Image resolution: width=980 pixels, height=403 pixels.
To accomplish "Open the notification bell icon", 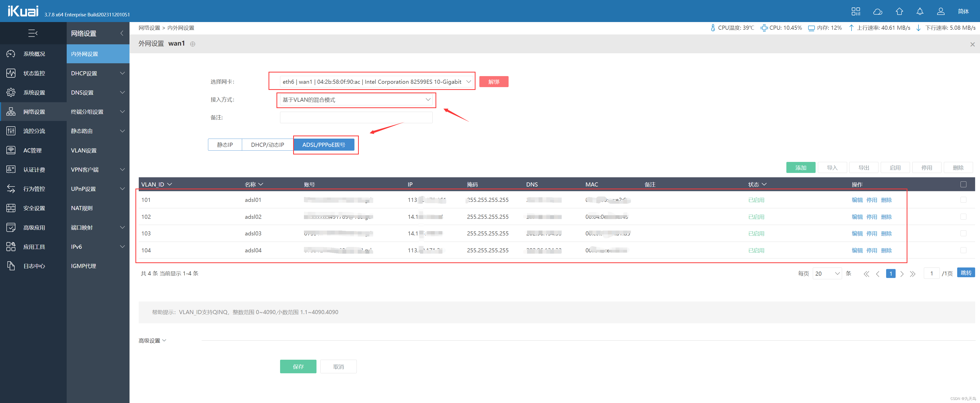I will [919, 12].
